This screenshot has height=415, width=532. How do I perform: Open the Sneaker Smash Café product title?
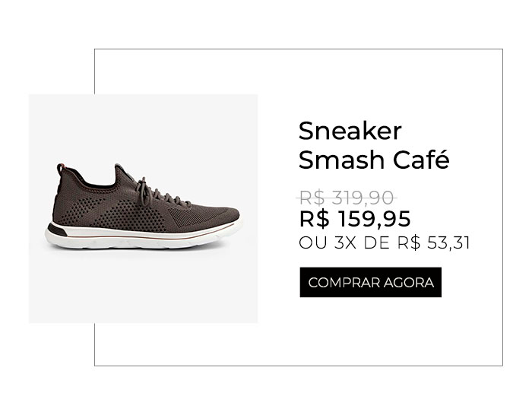pyautogui.click(x=374, y=145)
